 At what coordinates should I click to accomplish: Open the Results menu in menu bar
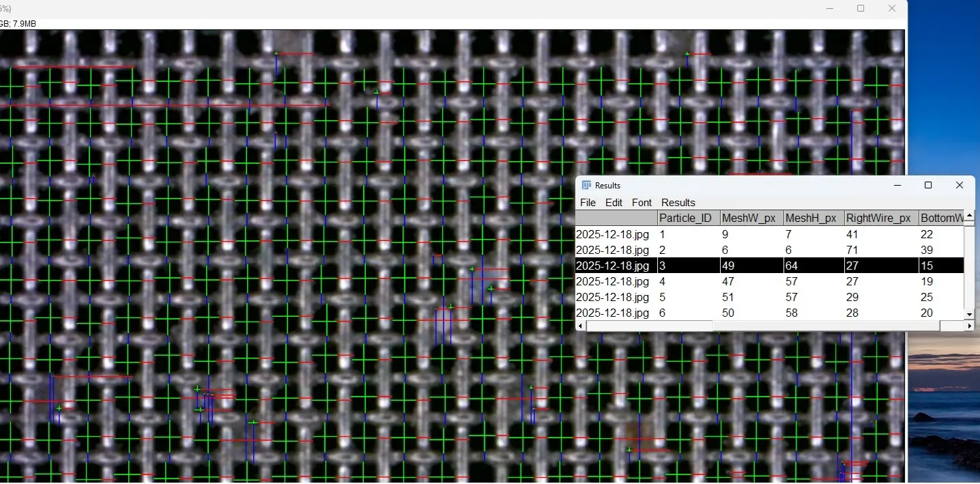coord(678,203)
